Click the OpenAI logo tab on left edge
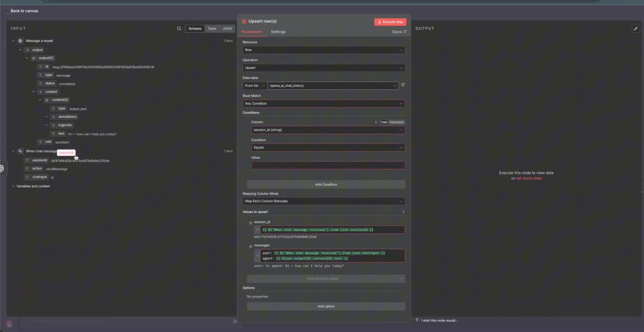Screen dimensions: 644x332 point(2,169)
